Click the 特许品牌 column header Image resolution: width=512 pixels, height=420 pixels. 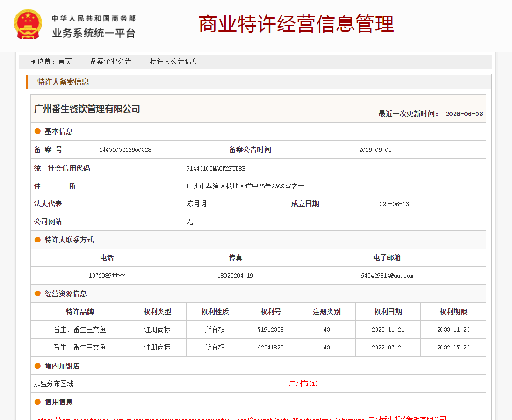pos(79,312)
